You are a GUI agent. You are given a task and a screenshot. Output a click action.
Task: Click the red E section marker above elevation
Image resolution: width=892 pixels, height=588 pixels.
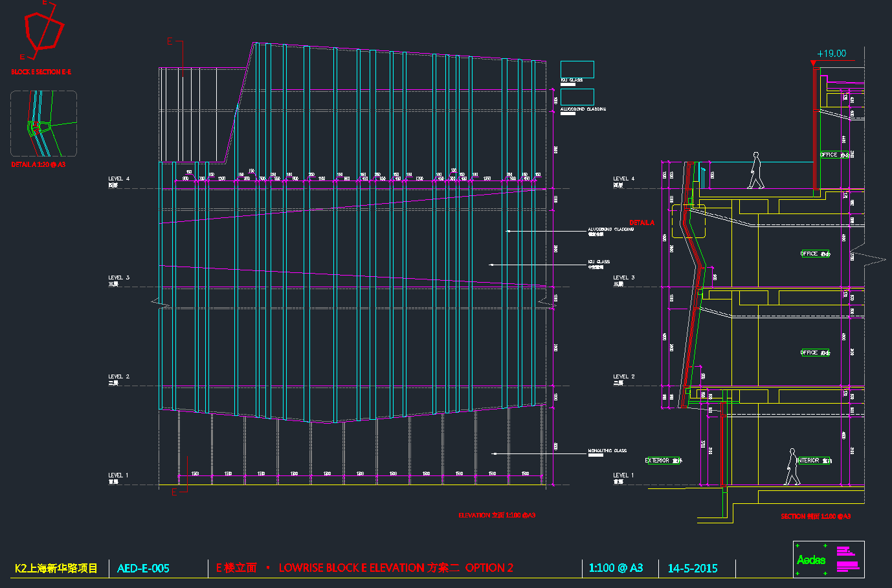[x=170, y=41]
